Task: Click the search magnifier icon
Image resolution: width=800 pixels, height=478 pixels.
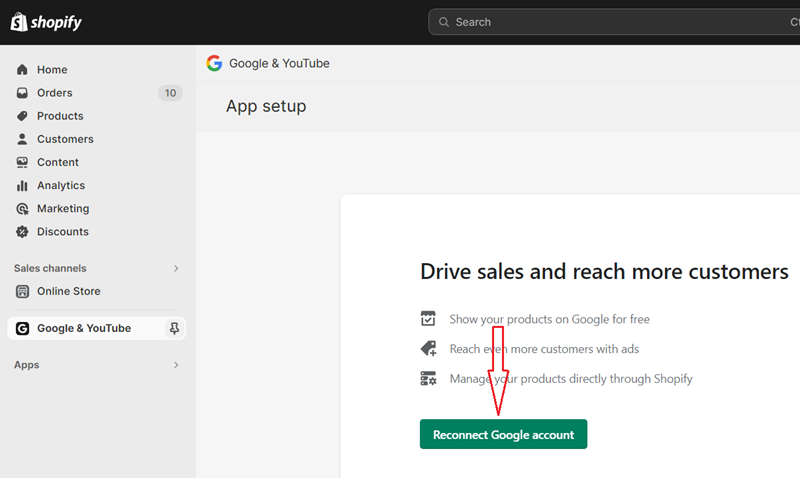Action: 444,22
